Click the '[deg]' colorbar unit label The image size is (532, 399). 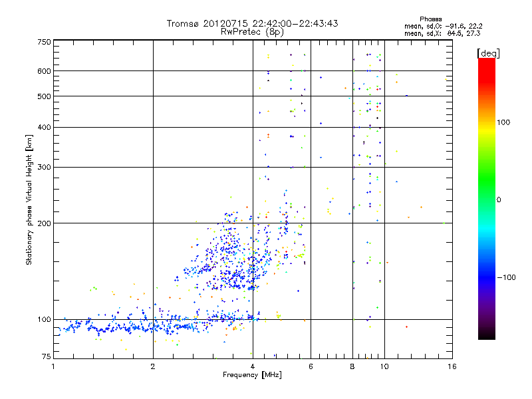point(488,53)
